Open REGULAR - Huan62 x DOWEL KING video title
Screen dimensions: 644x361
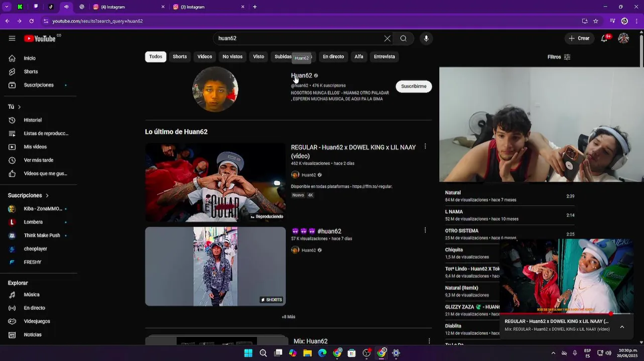coord(353,151)
